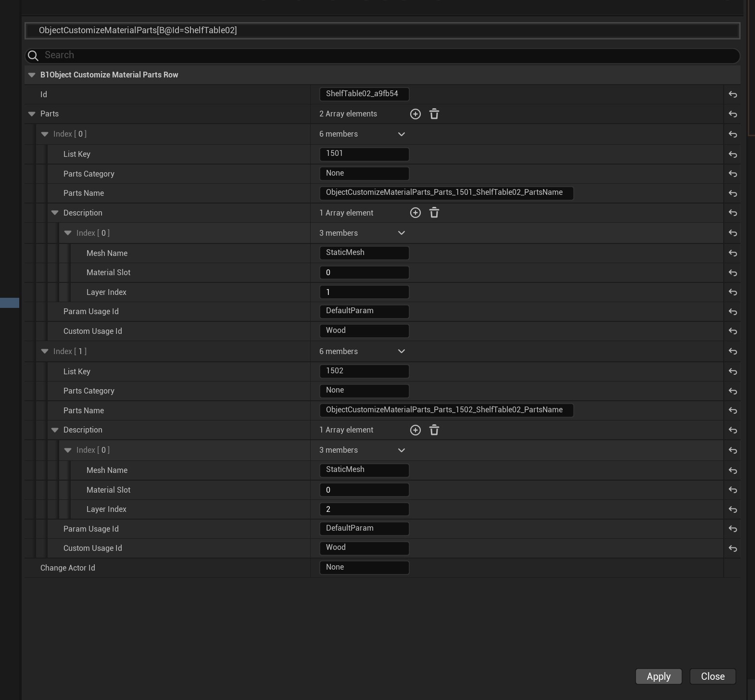Empty the 1502 part's Description array
This screenshot has height=700, width=755.
[x=434, y=430]
